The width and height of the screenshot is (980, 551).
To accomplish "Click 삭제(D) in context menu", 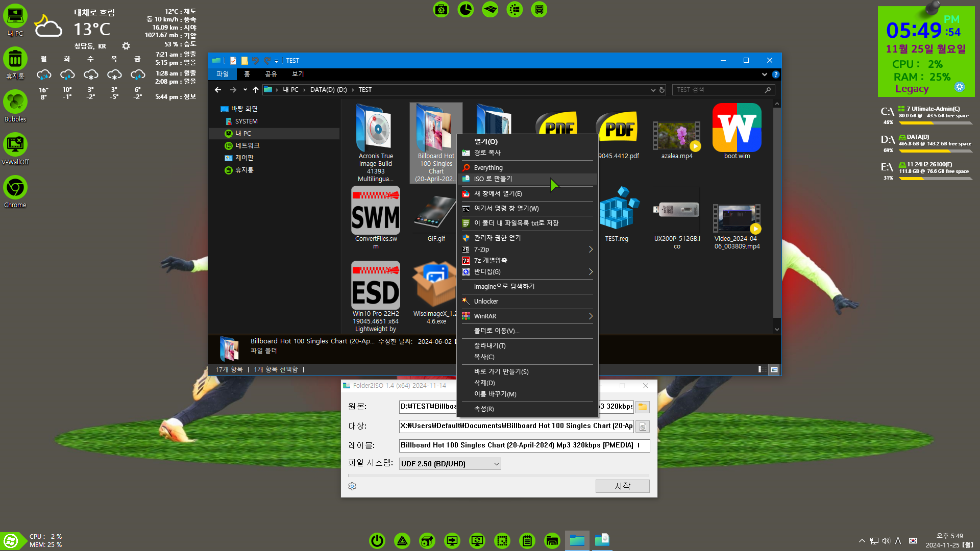I will (x=527, y=383).
